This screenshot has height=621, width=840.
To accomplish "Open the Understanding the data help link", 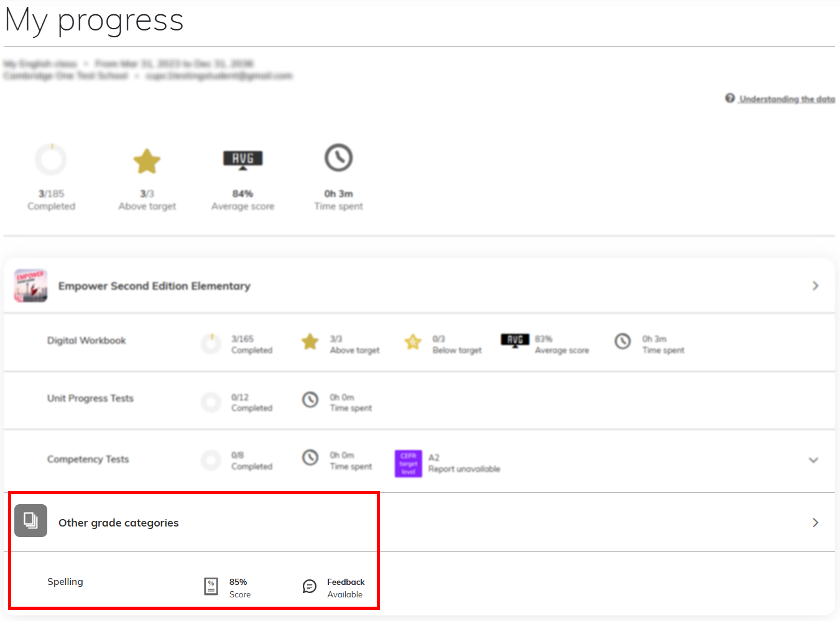I will (787, 99).
